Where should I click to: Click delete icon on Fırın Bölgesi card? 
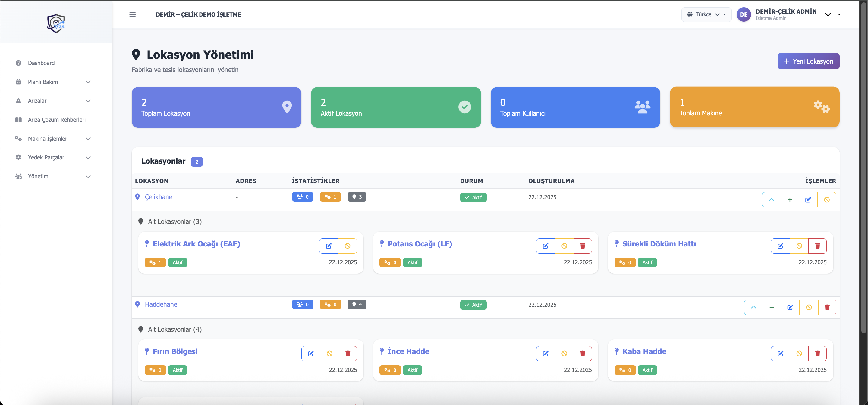pos(348,353)
